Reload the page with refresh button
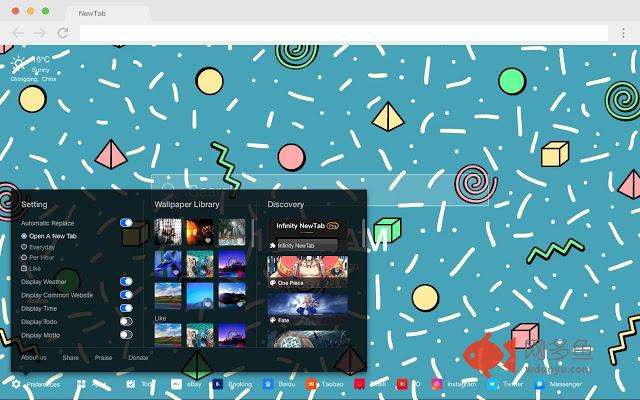The image size is (640, 400). tap(63, 33)
